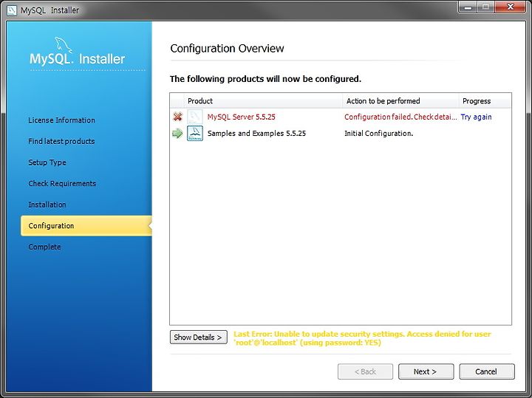Go to Find latest products step
The width and height of the screenshot is (532, 398).
click(x=61, y=141)
